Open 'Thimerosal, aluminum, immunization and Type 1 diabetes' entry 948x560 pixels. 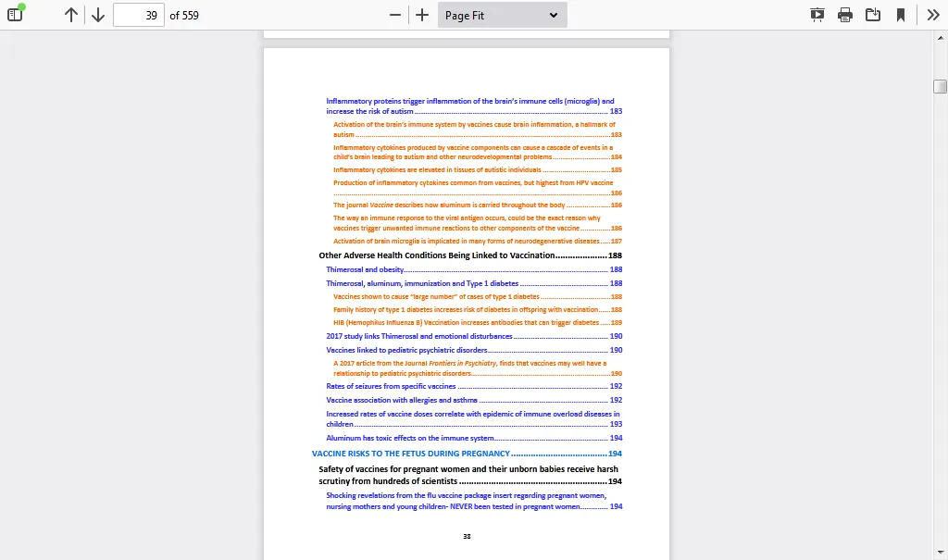[x=474, y=283]
